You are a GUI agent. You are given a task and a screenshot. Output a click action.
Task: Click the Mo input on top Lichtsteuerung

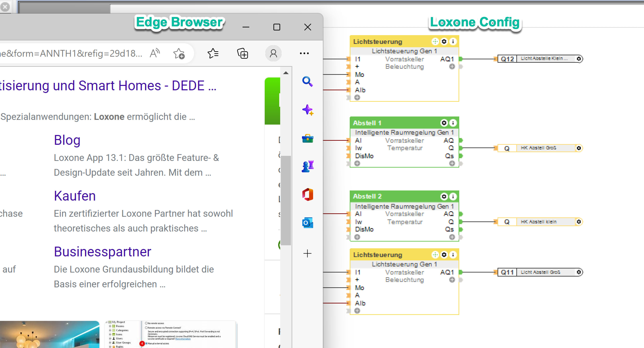tap(359, 74)
